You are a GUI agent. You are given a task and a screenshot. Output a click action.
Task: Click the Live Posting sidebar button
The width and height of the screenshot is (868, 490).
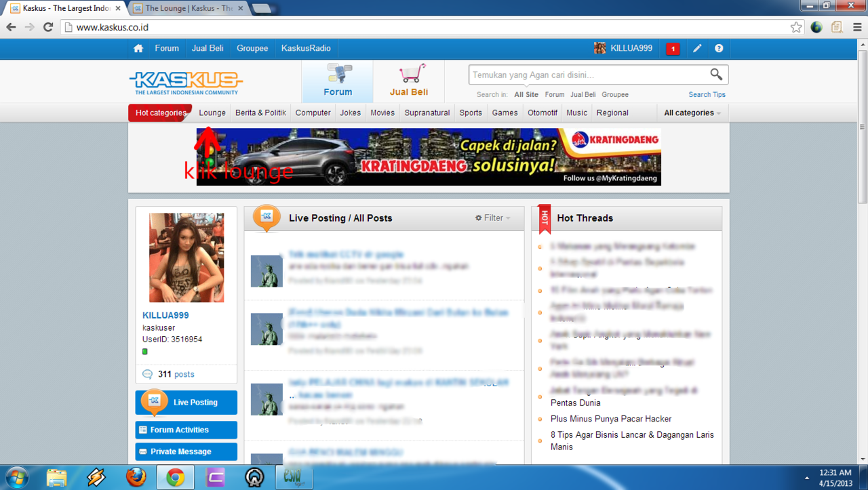point(186,403)
